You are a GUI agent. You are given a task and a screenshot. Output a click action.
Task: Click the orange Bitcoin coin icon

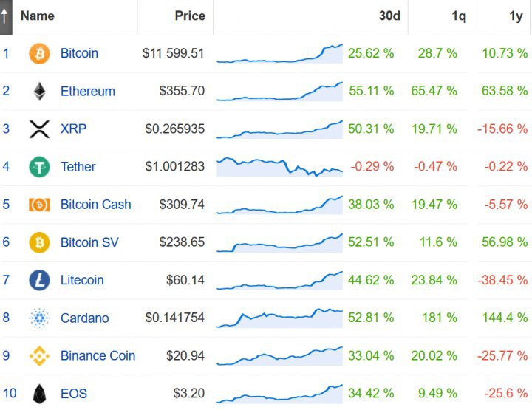[39, 54]
